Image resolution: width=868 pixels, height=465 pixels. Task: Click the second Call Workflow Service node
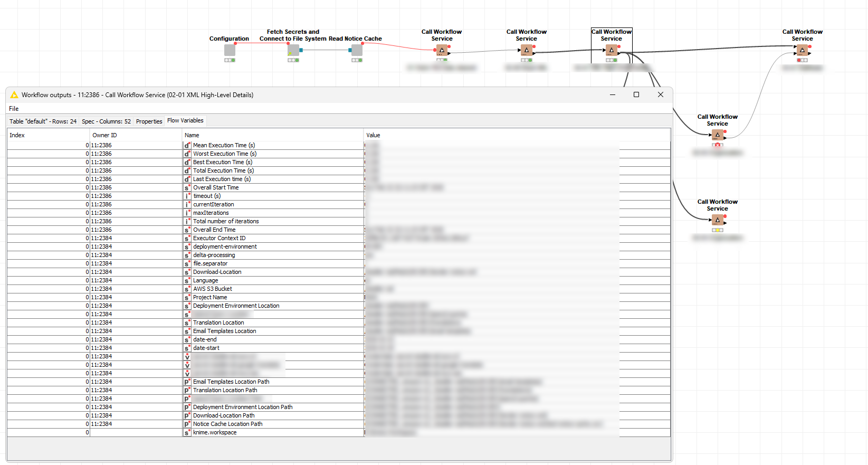click(526, 50)
